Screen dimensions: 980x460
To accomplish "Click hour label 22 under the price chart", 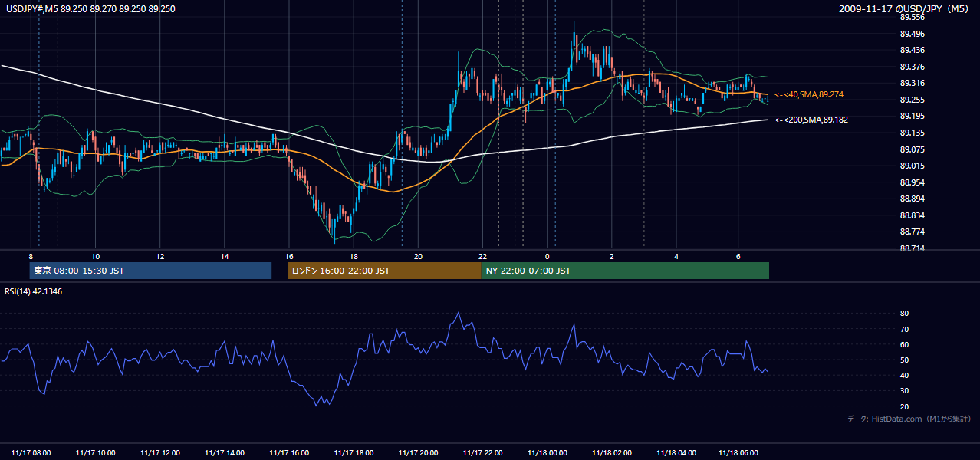I will tap(482, 256).
